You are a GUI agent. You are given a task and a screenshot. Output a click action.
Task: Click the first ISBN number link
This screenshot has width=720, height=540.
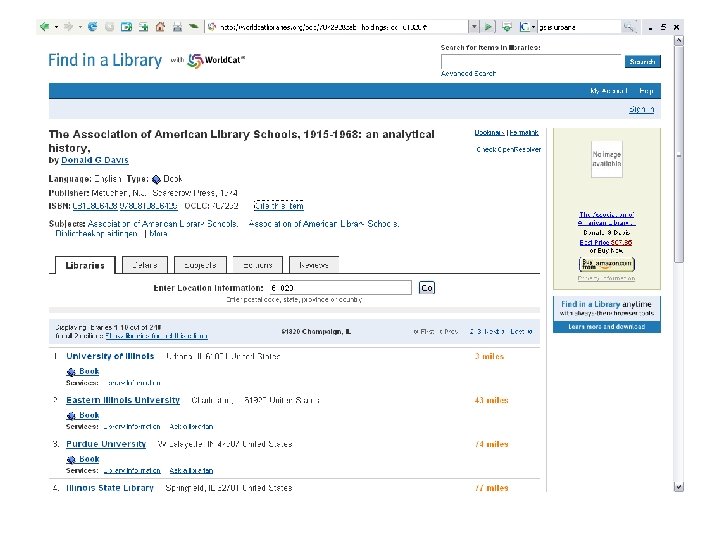pyautogui.click(x=95, y=206)
